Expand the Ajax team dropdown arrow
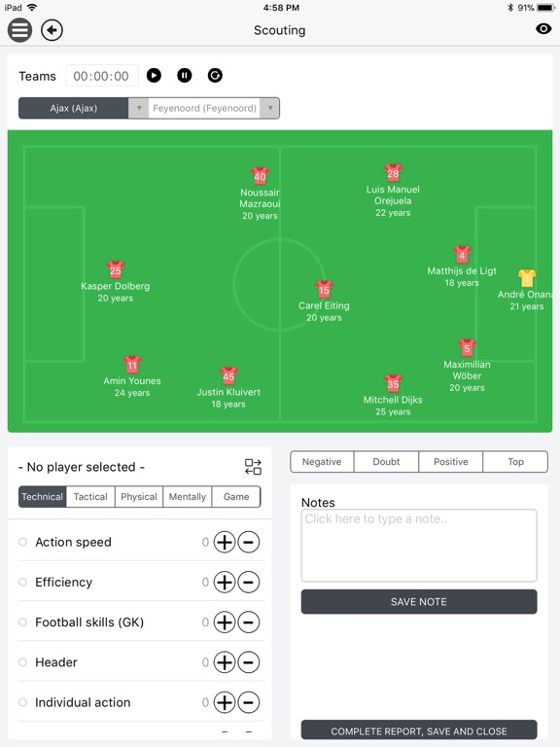This screenshot has height=747, width=560. tap(139, 108)
